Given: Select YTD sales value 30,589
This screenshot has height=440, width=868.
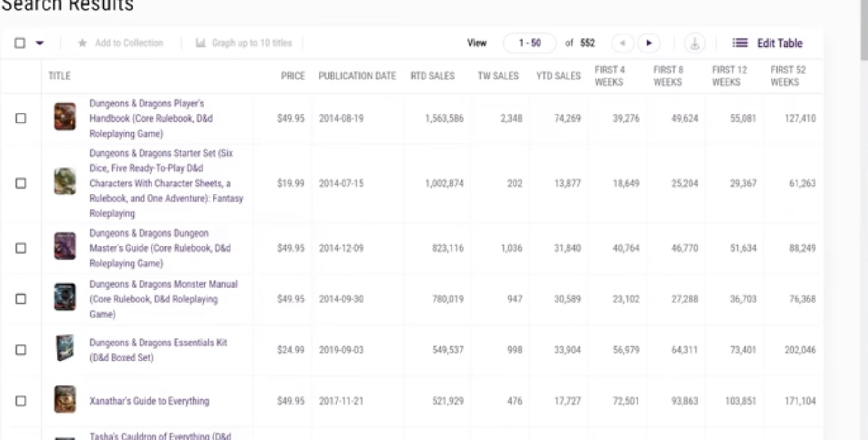Looking at the screenshot, I should 567,299.
